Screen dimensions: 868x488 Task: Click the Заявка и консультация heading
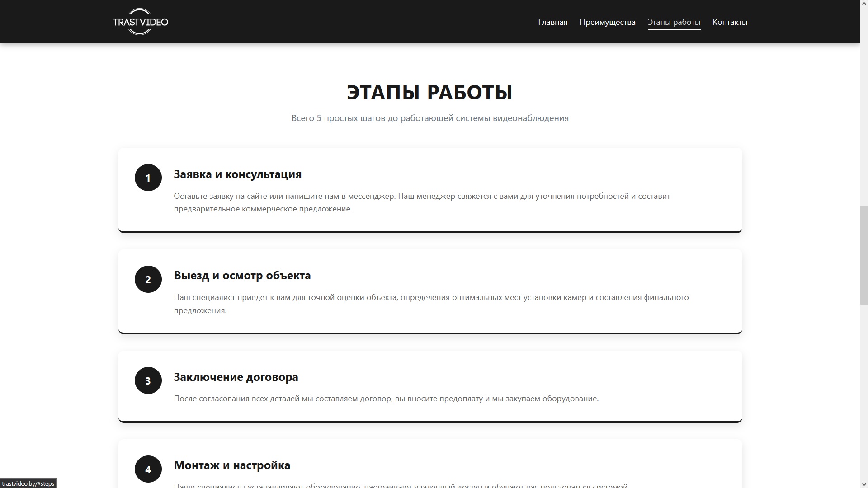click(237, 174)
